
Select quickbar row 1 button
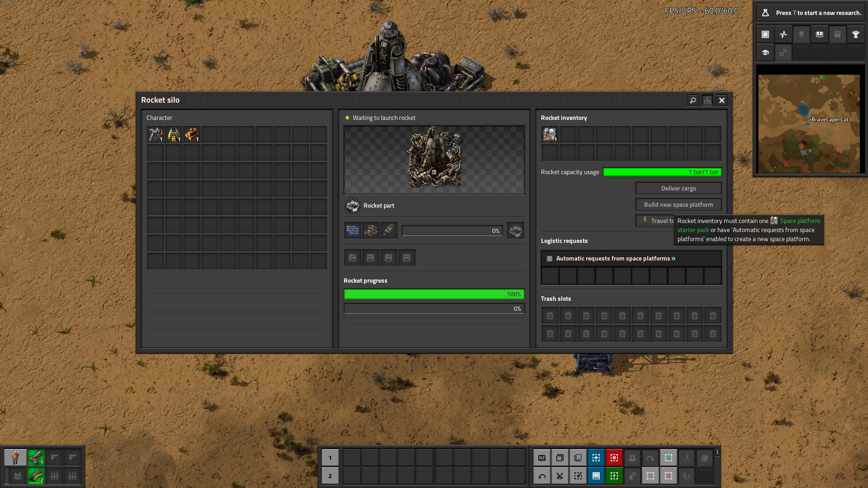[330, 458]
